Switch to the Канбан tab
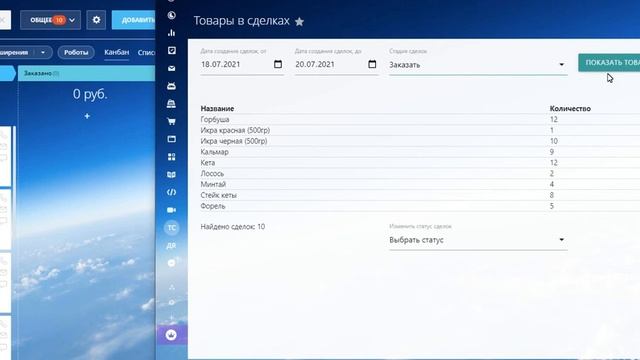Screen dimensions: 640x360 point(117,52)
